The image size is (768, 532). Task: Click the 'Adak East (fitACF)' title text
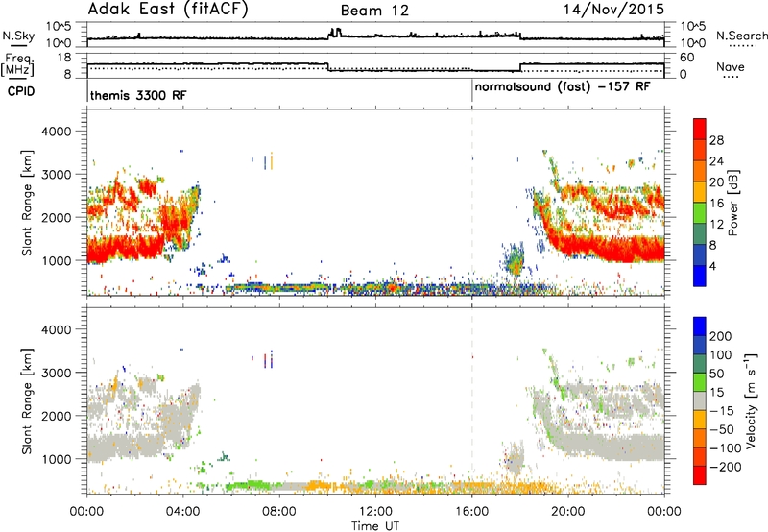click(168, 10)
